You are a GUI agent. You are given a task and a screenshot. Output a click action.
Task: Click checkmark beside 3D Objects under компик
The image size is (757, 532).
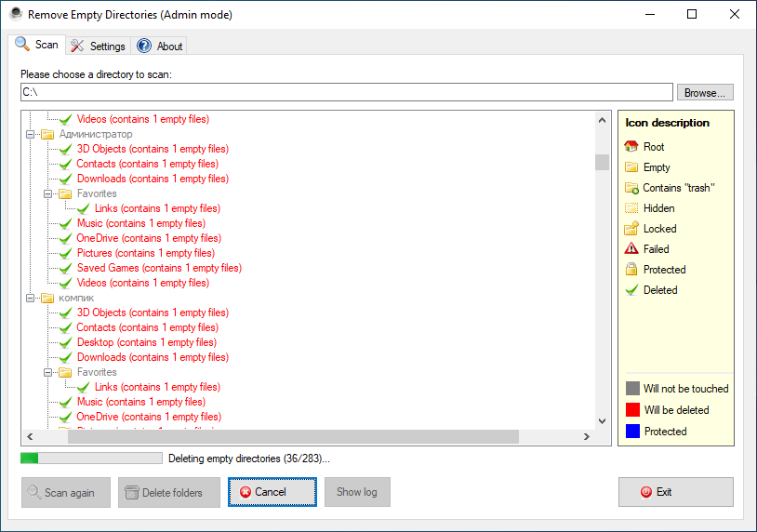point(65,313)
